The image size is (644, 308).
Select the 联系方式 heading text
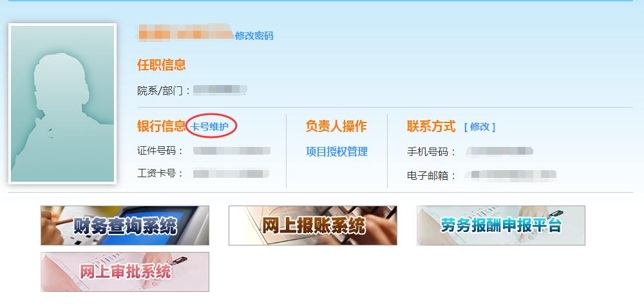pyautogui.click(x=431, y=126)
